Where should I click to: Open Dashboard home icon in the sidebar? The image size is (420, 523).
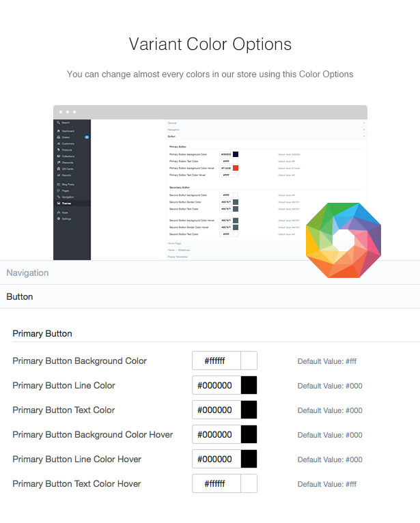tap(59, 131)
